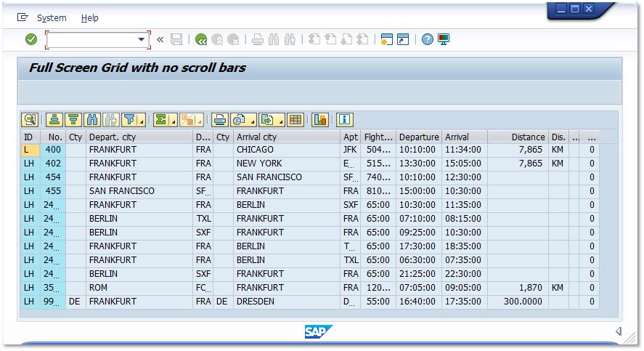Expand the Total sigma dropdown arrow
This screenshot has width=644, height=351.
click(174, 121)
